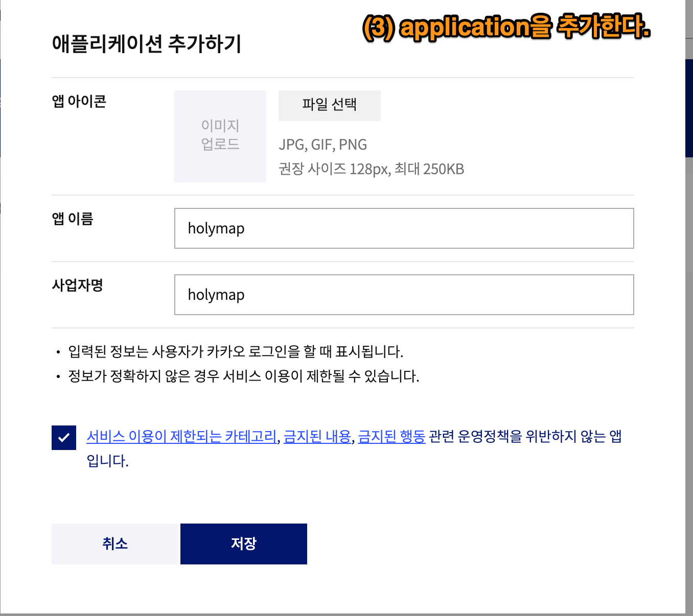
Task: Click the 카카오 로그인 notice line
Action: coord(236,352)
